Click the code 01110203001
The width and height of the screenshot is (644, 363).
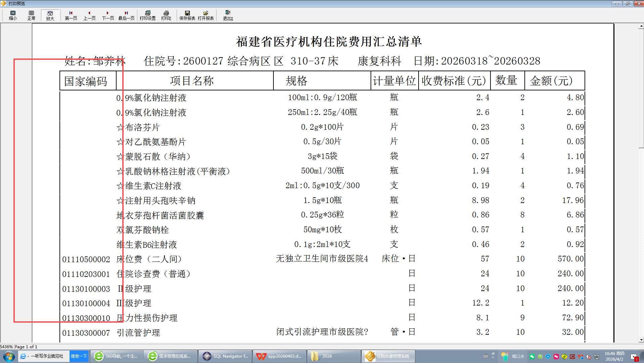[x=86, y=274]
